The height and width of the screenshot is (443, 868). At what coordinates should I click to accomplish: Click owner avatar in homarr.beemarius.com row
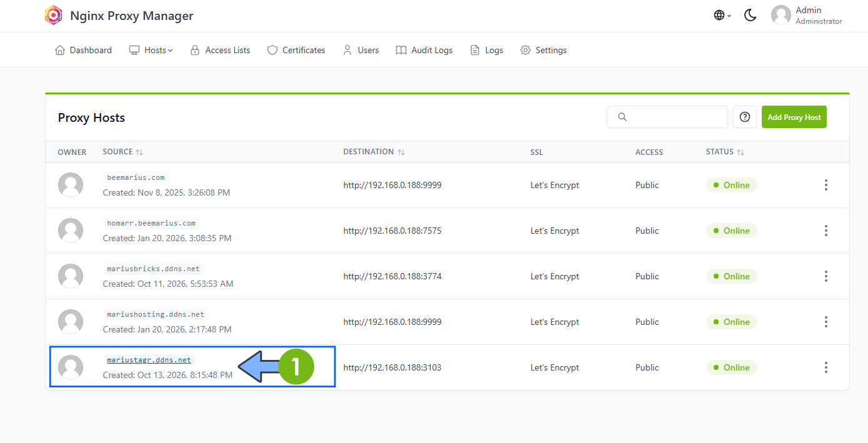[71, 231]
